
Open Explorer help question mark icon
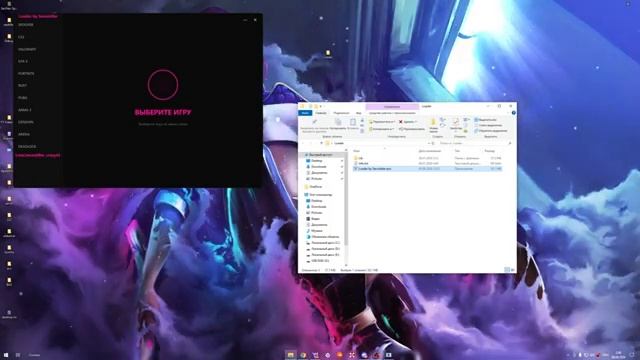click(513, 113)
